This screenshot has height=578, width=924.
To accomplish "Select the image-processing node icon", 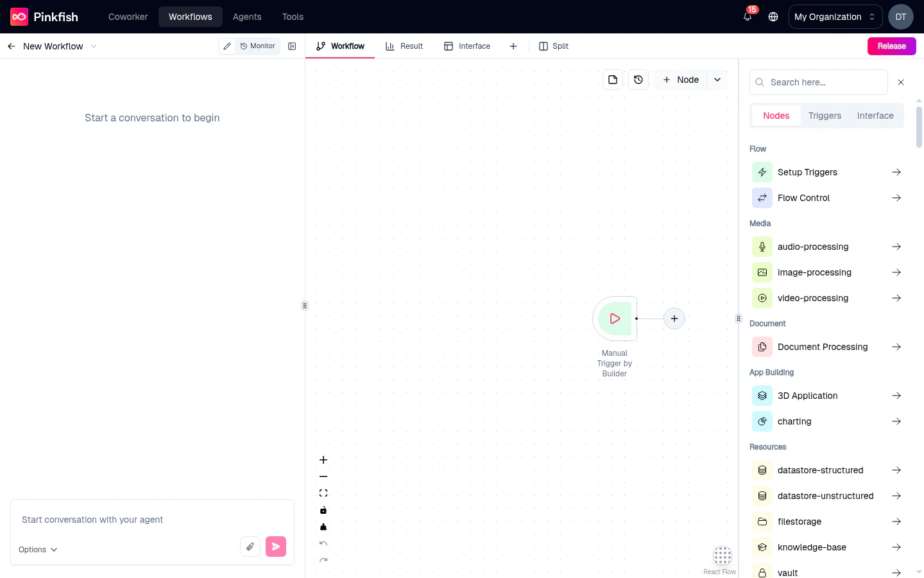I will (762, 272).
